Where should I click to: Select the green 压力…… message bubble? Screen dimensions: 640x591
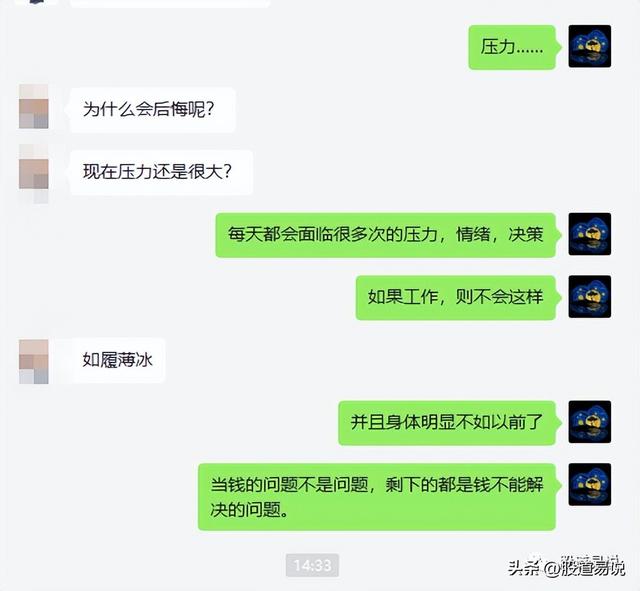click(x=512, y=47)
